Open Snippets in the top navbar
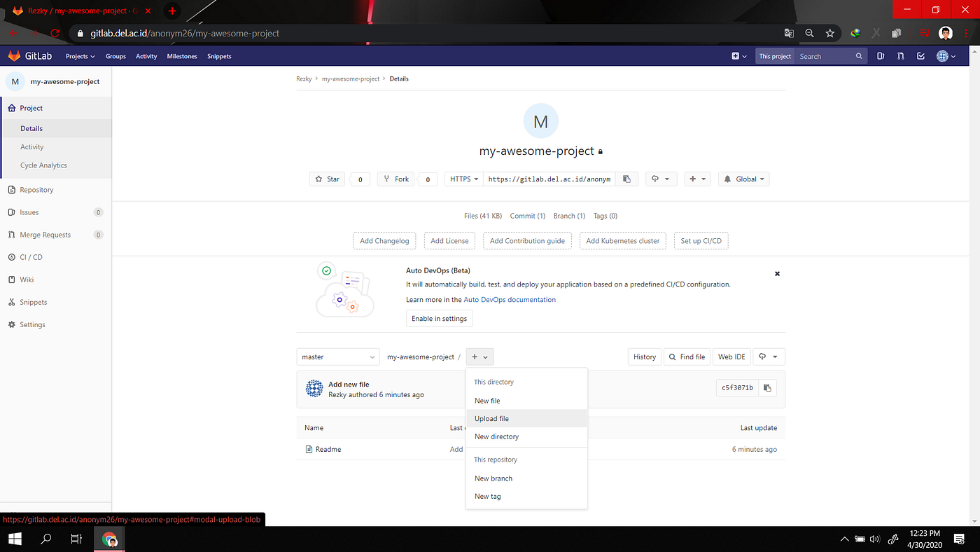 [219, 56]
